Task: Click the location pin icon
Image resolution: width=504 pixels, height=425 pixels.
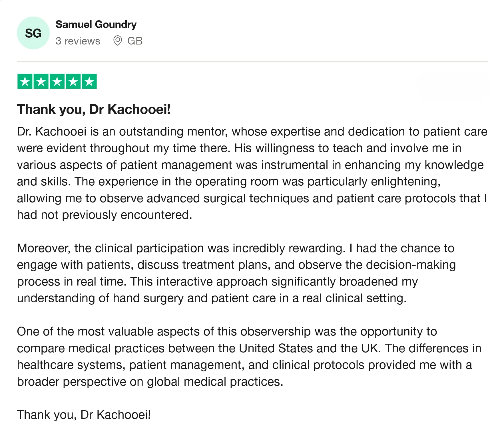Action: 117,41
